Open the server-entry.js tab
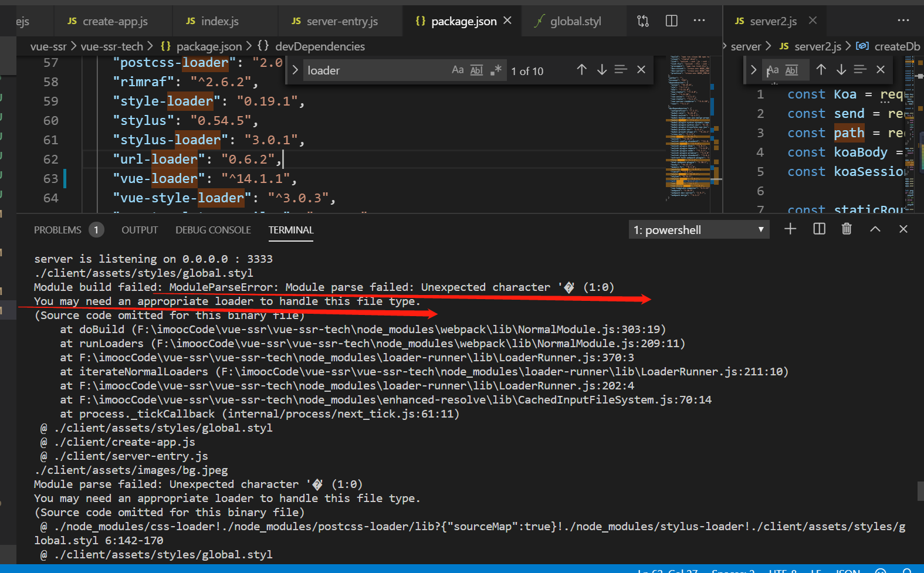 click(x=334, y=21)
